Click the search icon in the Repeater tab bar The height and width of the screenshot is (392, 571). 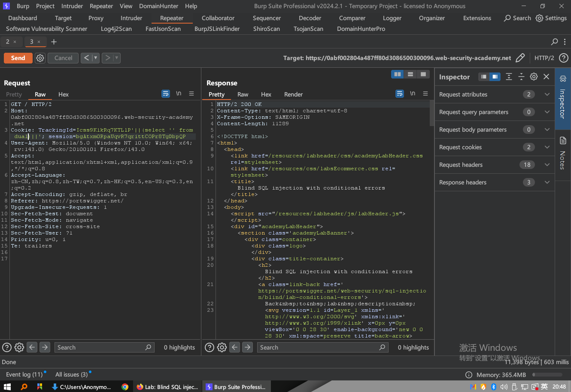coord(554,42)
